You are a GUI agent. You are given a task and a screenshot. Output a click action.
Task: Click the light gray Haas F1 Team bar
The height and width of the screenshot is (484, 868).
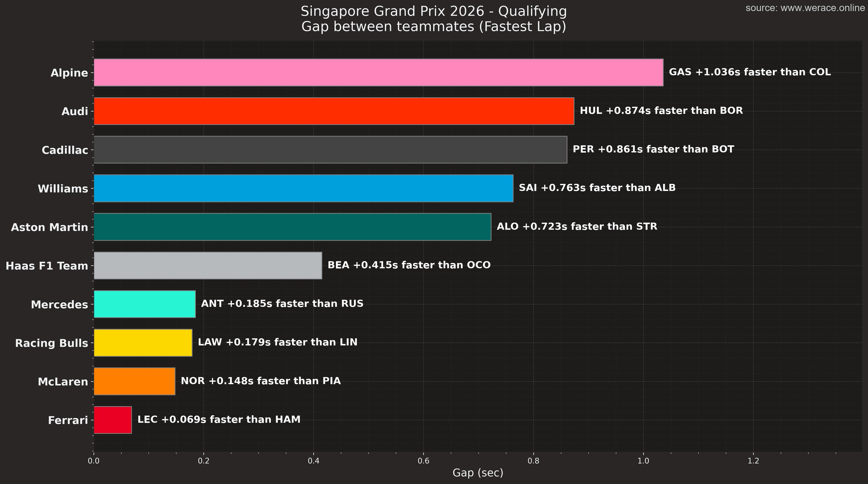click(x=208, y=265)
